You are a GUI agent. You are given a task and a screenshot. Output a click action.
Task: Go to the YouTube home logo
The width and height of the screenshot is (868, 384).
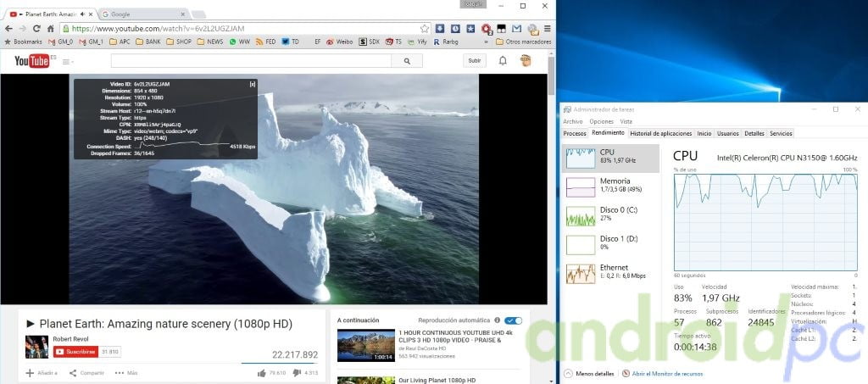(32, 61)
